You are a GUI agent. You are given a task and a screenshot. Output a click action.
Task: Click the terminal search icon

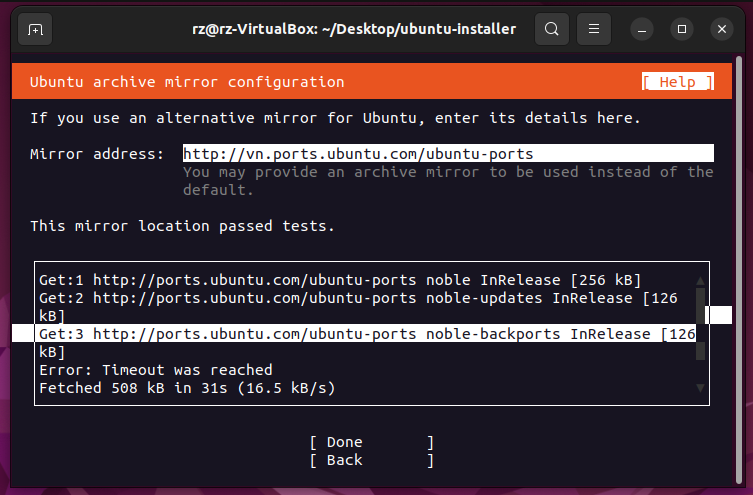point(551,30)
